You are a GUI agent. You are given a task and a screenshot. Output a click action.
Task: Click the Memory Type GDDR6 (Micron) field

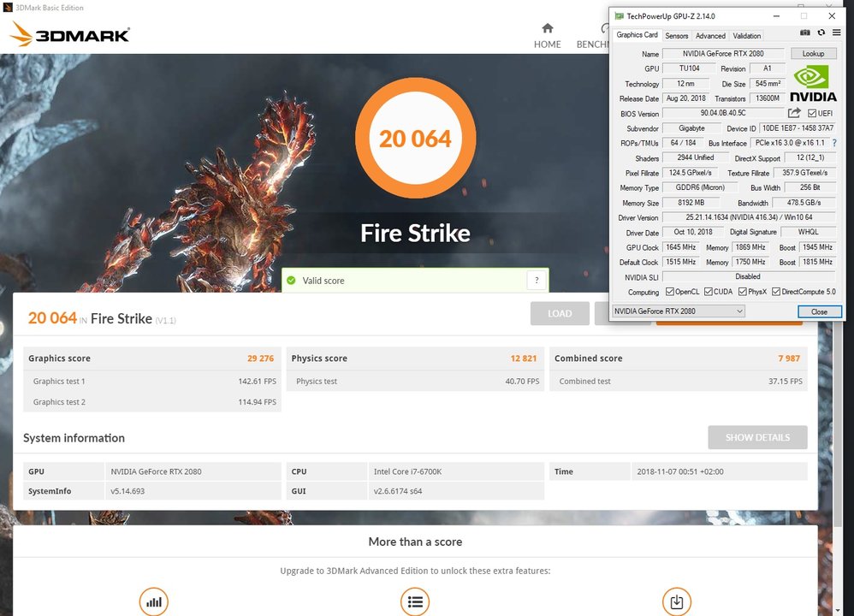(700, 187)
